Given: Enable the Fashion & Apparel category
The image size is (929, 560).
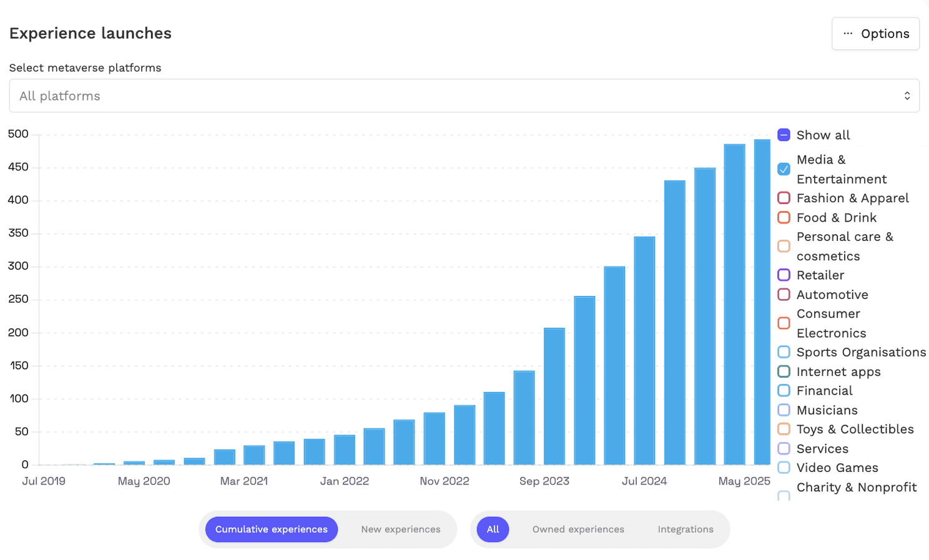Looking at the screenshot, I should point(784,197).
